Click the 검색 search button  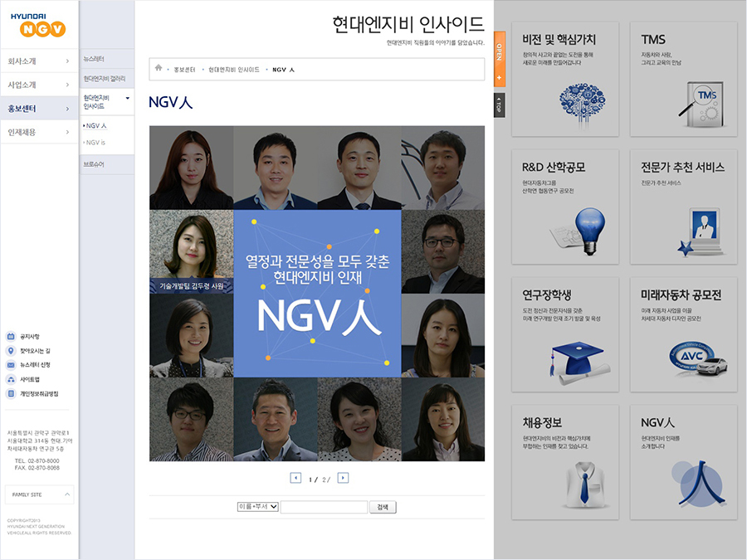tap(383, 507)
